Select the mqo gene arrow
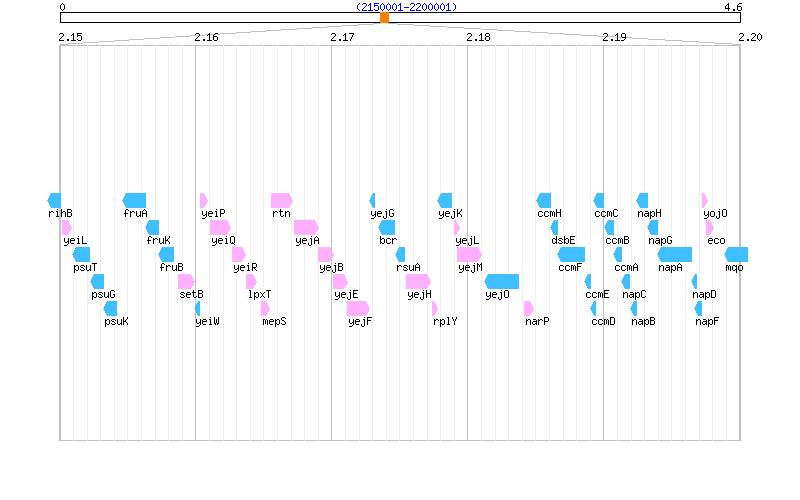800x500 pixels. click(x=736, y=254)
